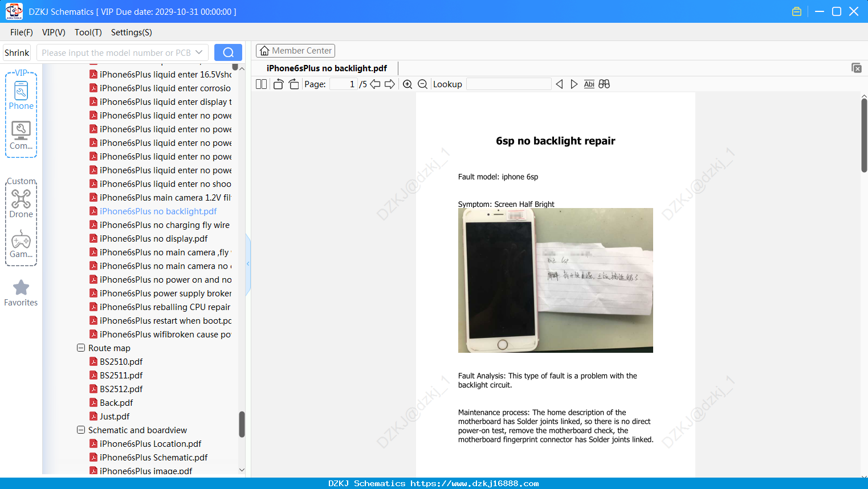Click the model number search field
The image size is (868, 489).
click(116, 52)
